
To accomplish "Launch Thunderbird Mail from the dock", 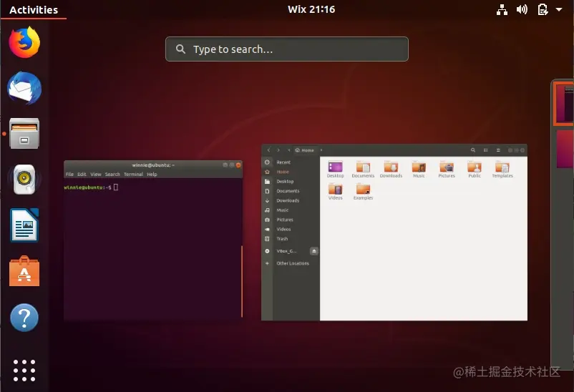I will pos(24,88).
